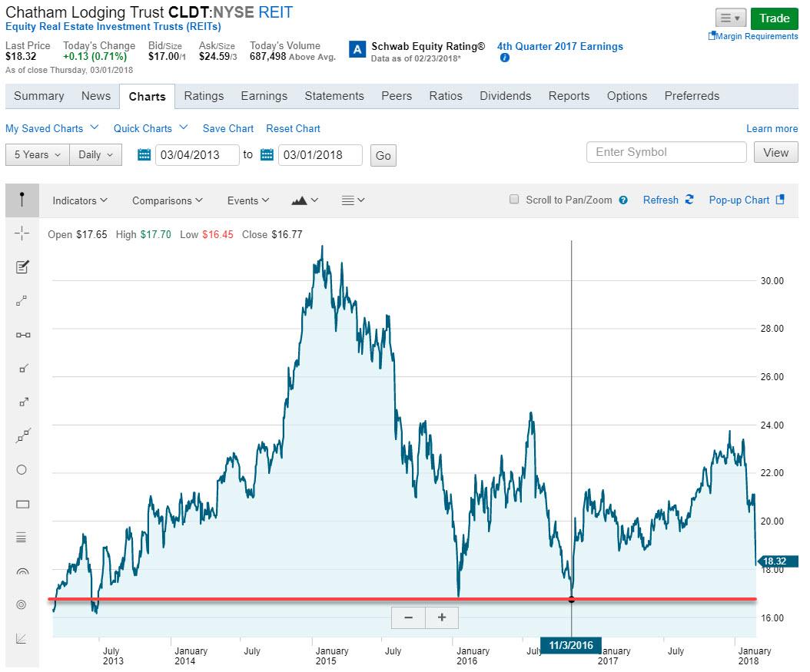Image resolution: width=810 pixels, height=672 pixels.
Task: Go to the Dividends tab
Action: click(505, 96)
